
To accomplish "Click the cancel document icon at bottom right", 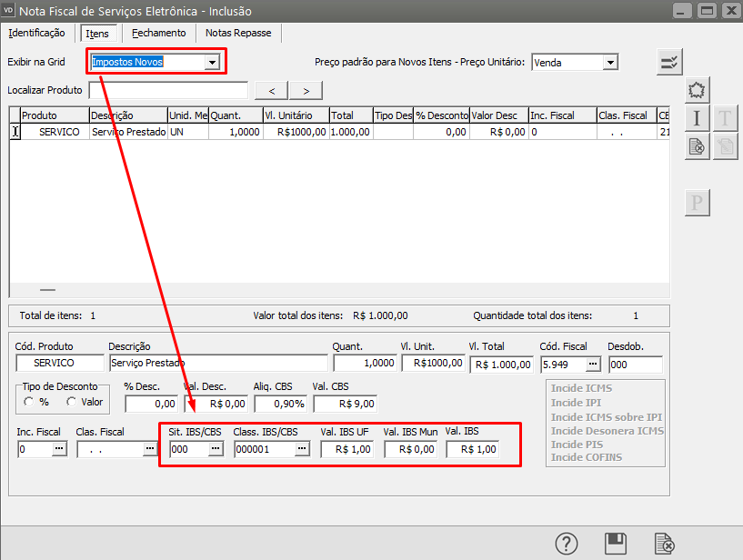I will pos(665,544).
